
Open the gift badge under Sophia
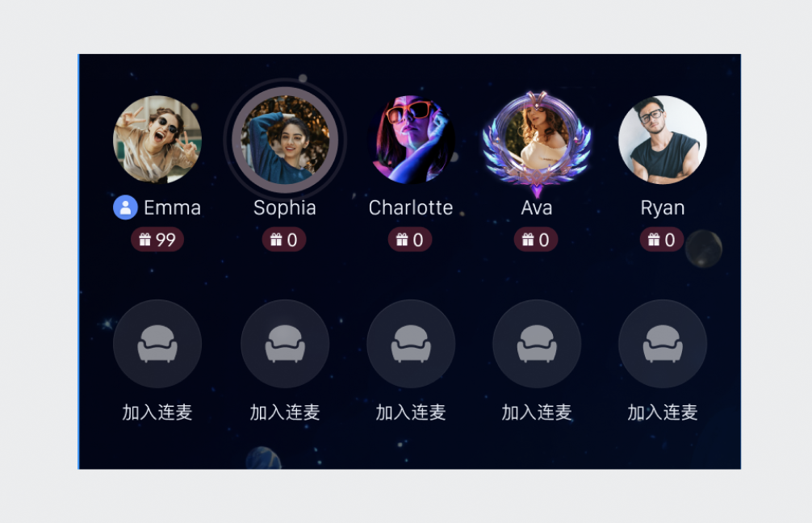[284, 240]
